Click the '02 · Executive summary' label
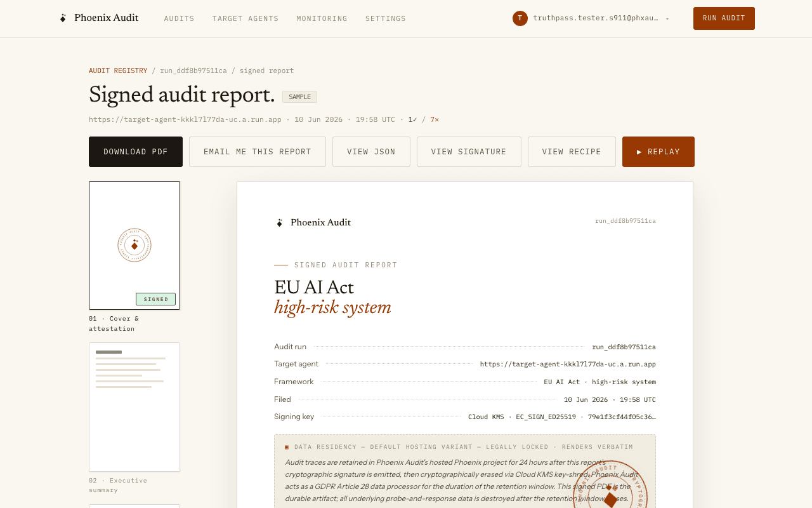812x508 pixels. point(118,485)
